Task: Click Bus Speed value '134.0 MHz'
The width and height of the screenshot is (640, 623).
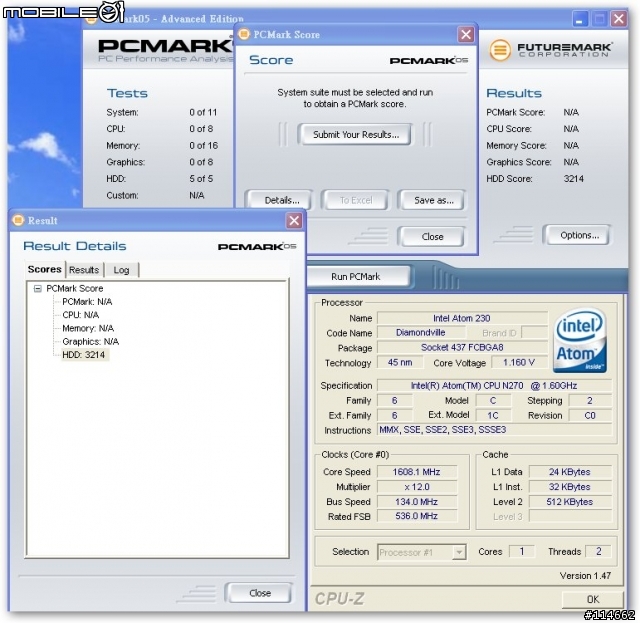Action: [x=416, y=502]
